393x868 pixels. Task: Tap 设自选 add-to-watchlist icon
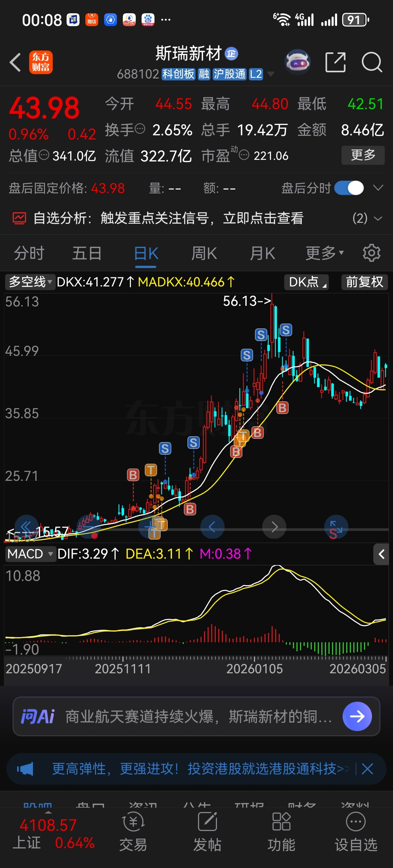356,822
